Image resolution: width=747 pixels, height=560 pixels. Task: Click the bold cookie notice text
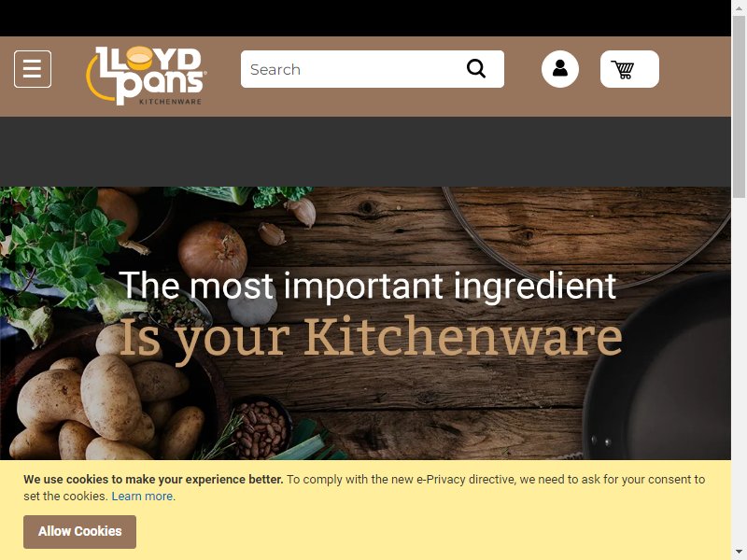tap(153, 479)
